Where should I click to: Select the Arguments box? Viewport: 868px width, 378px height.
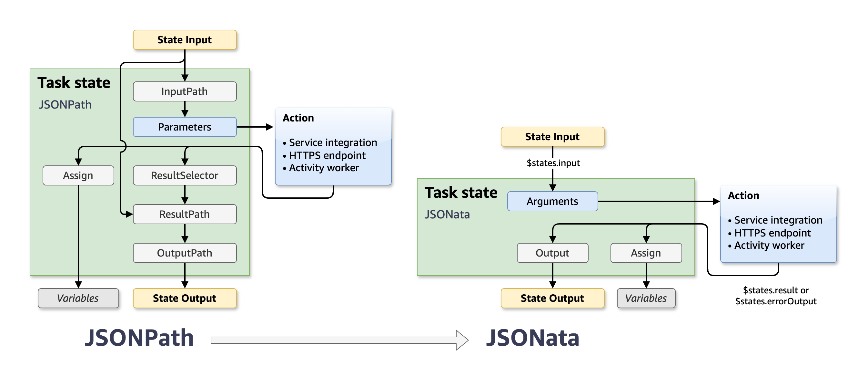(553, 202)
